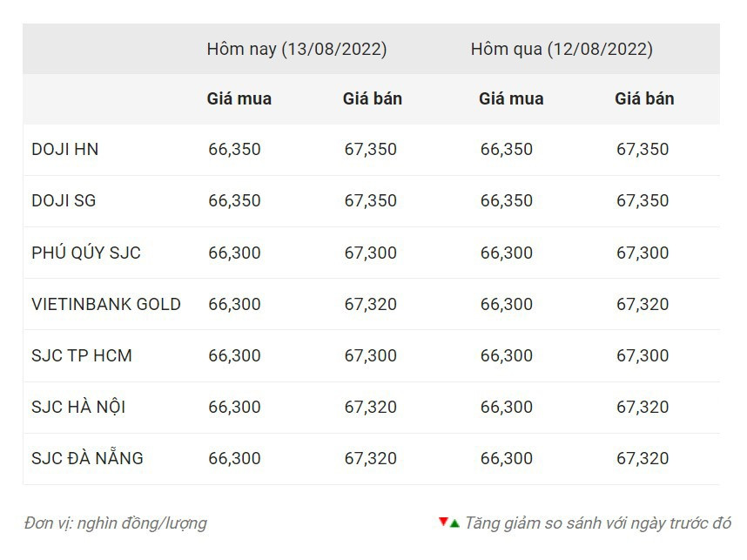Select the SJC HÀ NỘI row label
The image size is (747, 560).
point(78,407)
